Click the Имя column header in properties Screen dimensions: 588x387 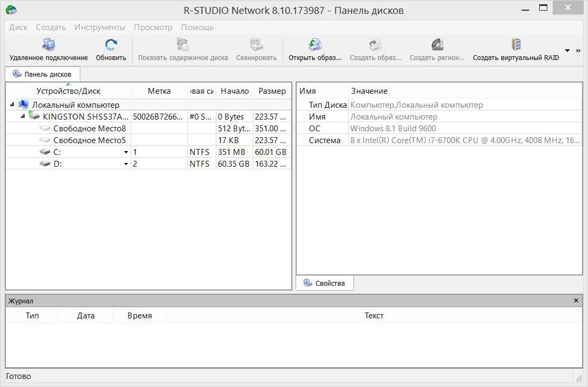(322, 91)
